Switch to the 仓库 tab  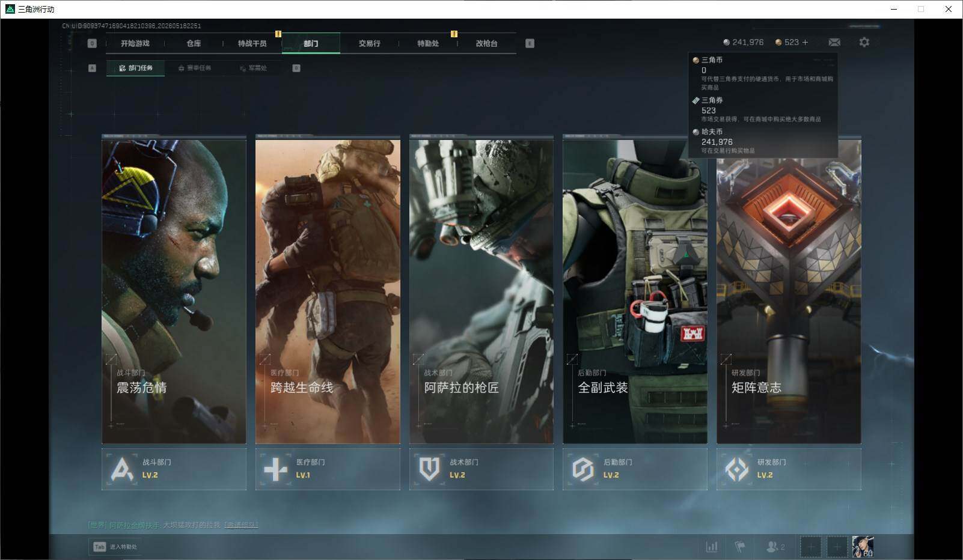tap(194, 43)
